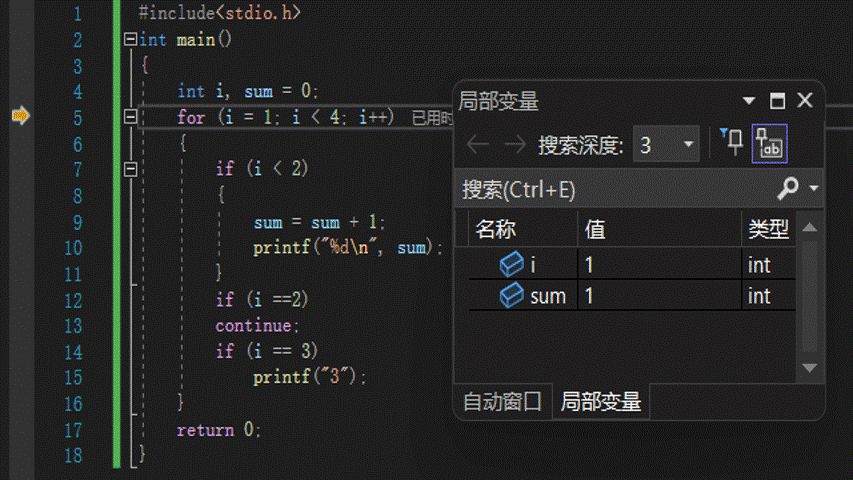853x480 pixels.
Task: Open the search options dropdown arrow
Action: pyautogui.click(x=814, y=188)
